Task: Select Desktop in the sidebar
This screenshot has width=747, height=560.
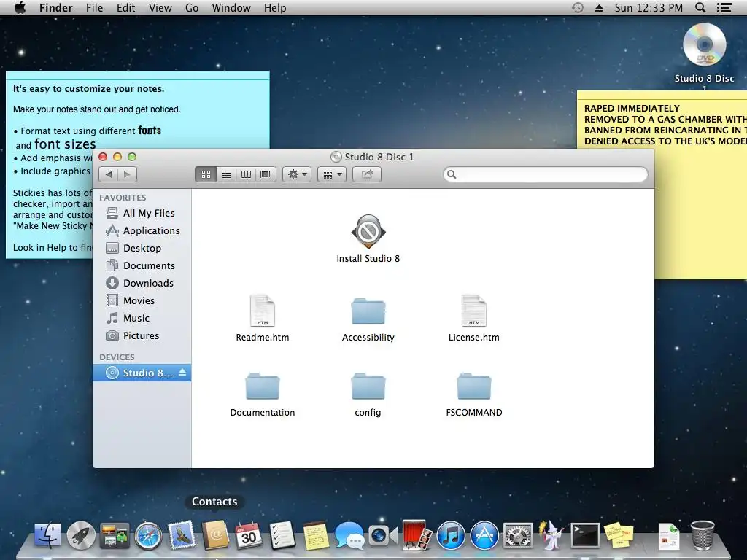Action: (x=142, y=248)
